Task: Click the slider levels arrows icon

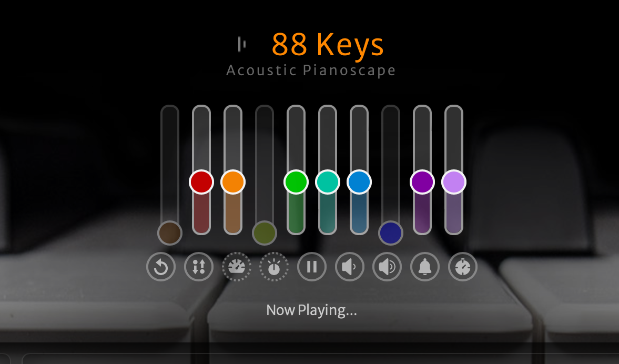Action: click(x=199, y=267)
